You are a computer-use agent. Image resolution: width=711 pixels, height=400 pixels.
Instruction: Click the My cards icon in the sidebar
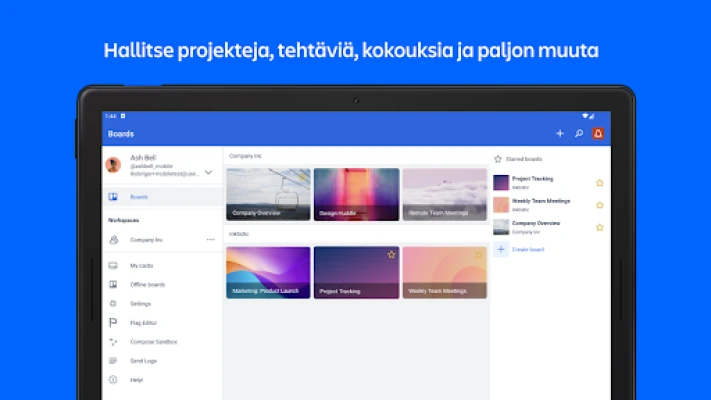point(113,265)
